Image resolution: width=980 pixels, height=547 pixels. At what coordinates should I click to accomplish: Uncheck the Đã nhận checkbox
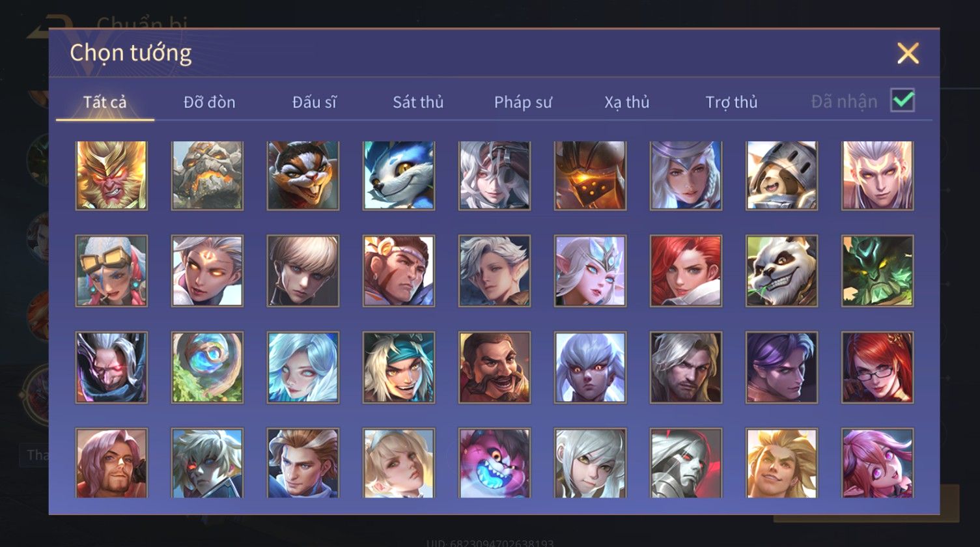pyautogui.click(x=903, y=100)
